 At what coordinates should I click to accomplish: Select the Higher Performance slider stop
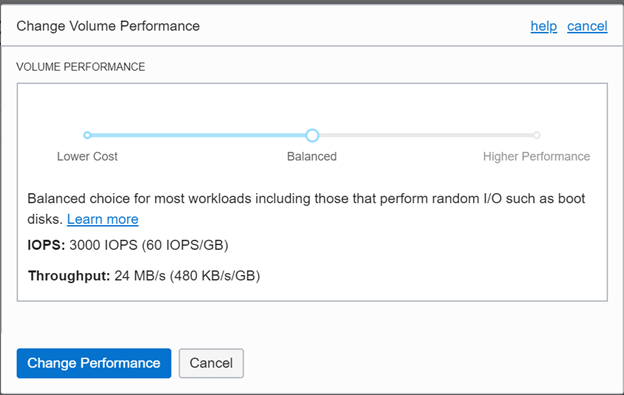[x=536, y=135]
